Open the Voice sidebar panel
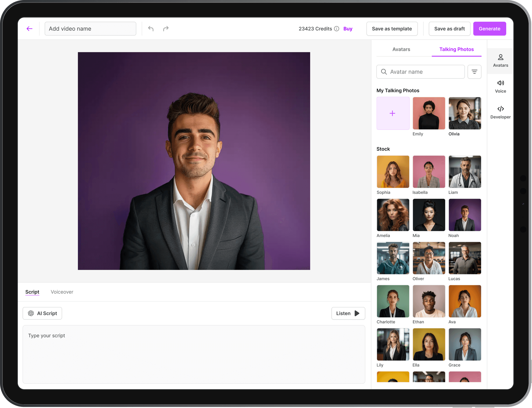The height and width of the screenshot is (408, 532). tap(500, 86)
